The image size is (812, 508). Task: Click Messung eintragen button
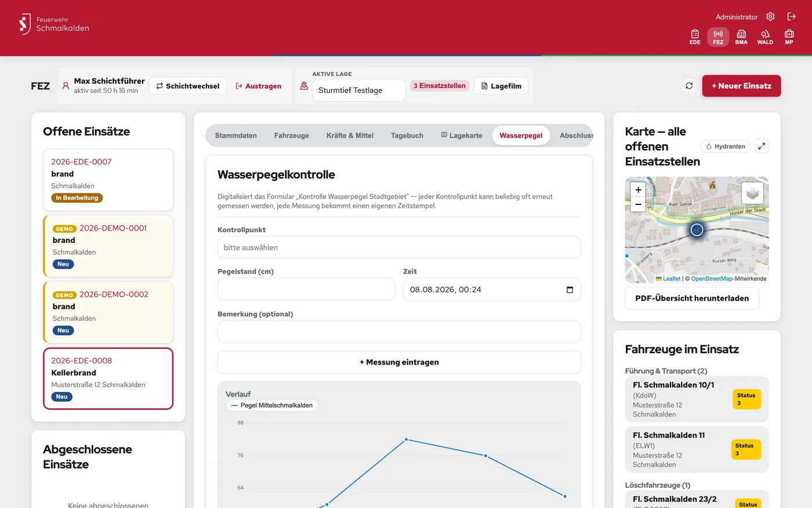[399, 362]
